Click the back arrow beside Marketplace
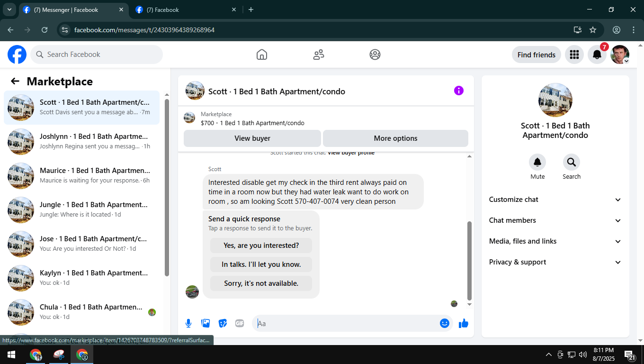Image resolution: width=644 pixels, height=364 pixels. click(15, 82)
